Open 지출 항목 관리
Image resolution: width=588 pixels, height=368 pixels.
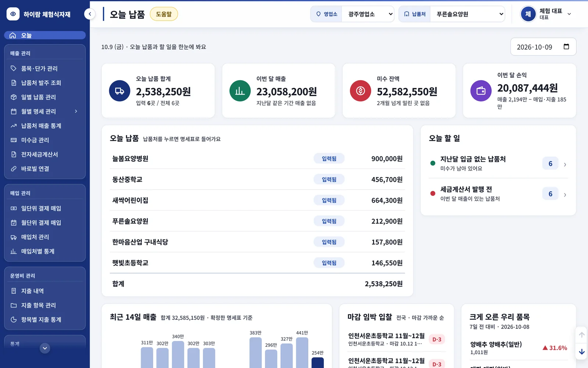point(45,305)
